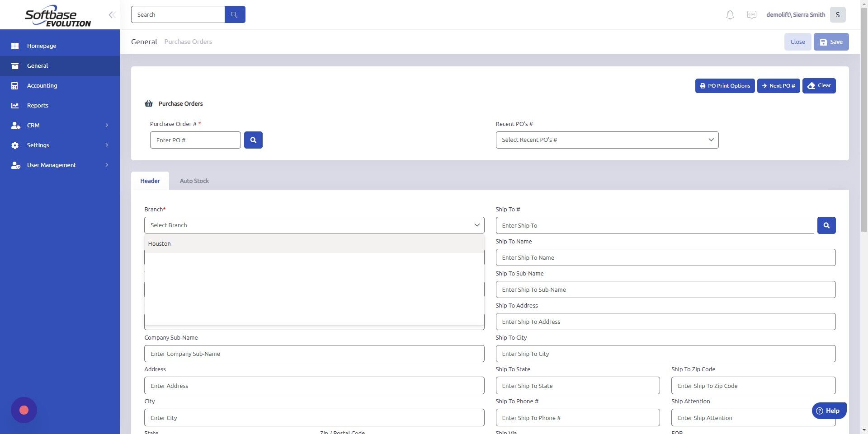The width and height of the screenshot is (868, 434).
Task: Click the Save button
Action: (x=831, y=42)
